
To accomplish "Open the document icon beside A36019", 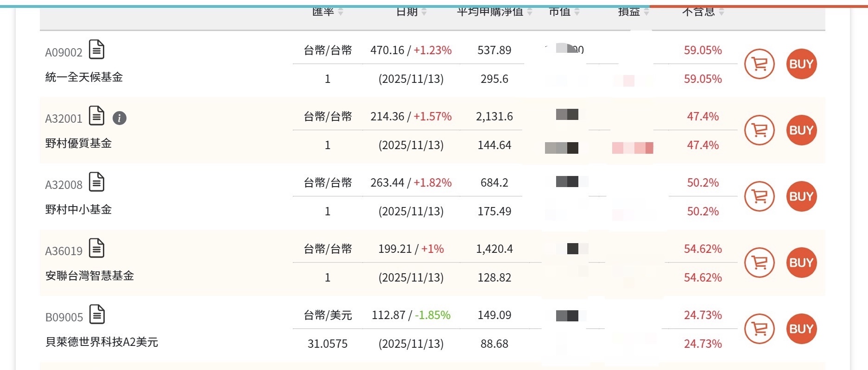I will (x=97, y=249).
